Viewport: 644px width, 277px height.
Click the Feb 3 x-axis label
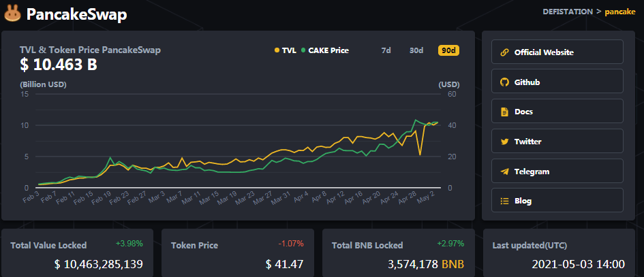pos(31,197)
